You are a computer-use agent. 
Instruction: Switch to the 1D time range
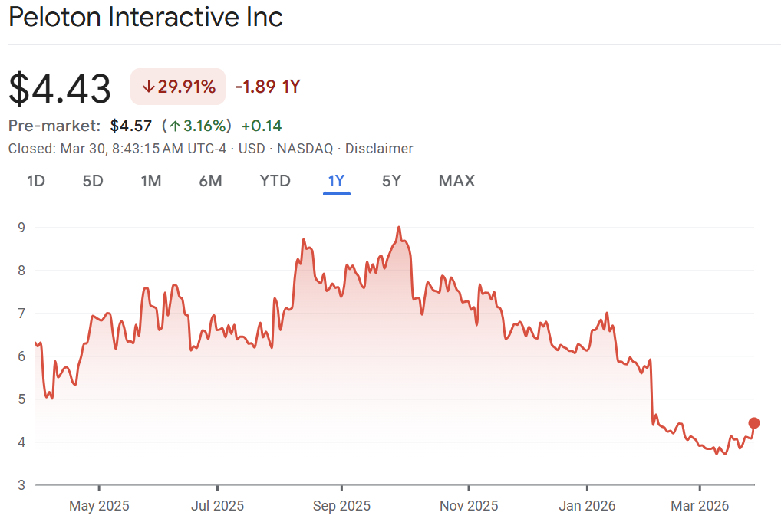tap(36, 181)
